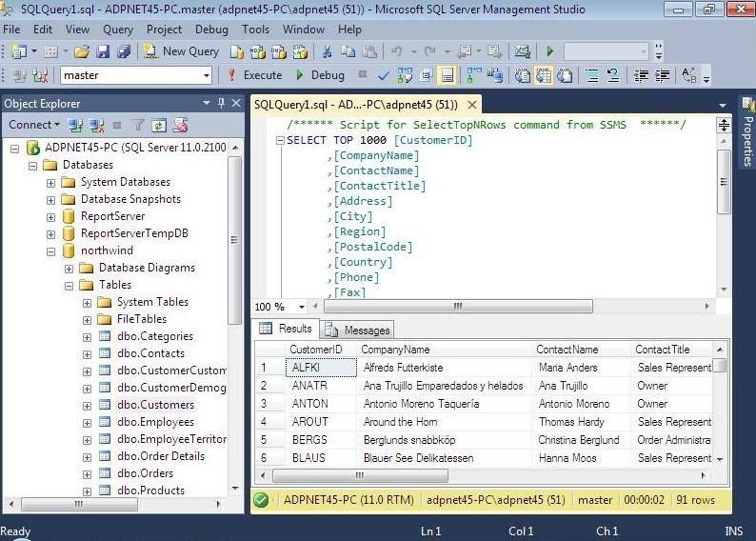The height and width of the screenshot is (541, 756).
Task: Select the ALFKI CustomerID cell
Action: click(x=307, y=368)
